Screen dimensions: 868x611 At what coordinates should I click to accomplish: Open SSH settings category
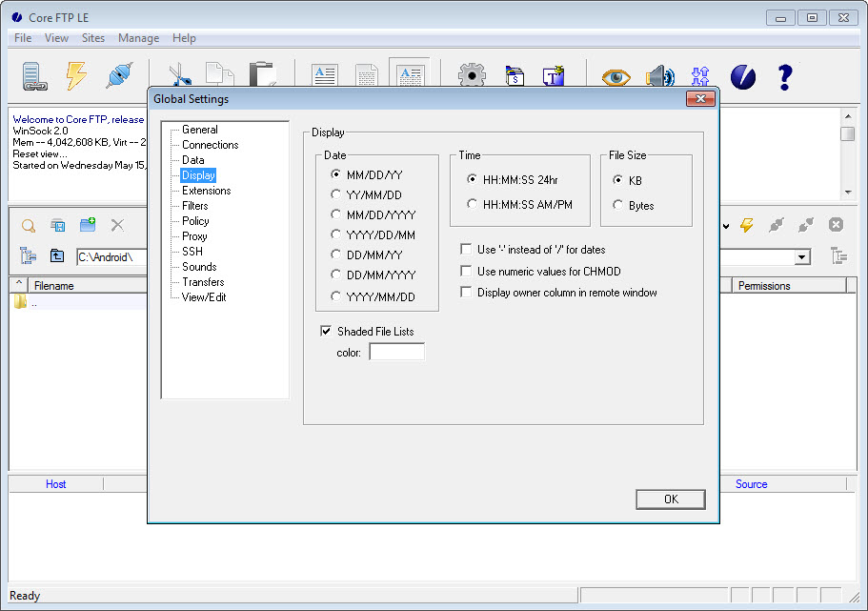[x=192, y=252]
